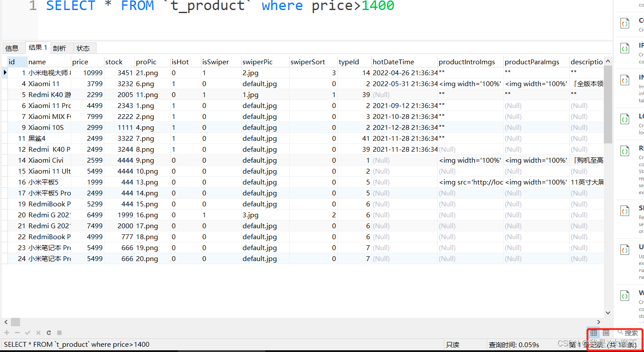Switch to grid view icon
Screen dimensions: 644x352
click(593, 333)
